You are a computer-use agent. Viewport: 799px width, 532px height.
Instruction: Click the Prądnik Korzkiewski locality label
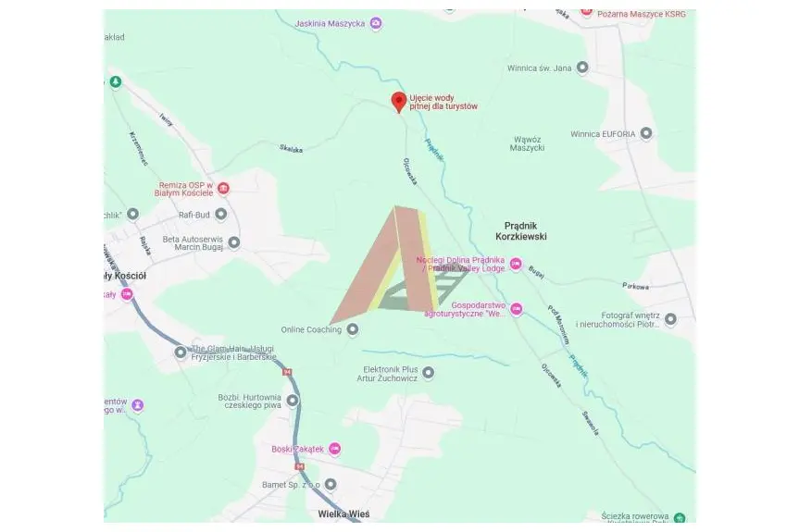520,231
